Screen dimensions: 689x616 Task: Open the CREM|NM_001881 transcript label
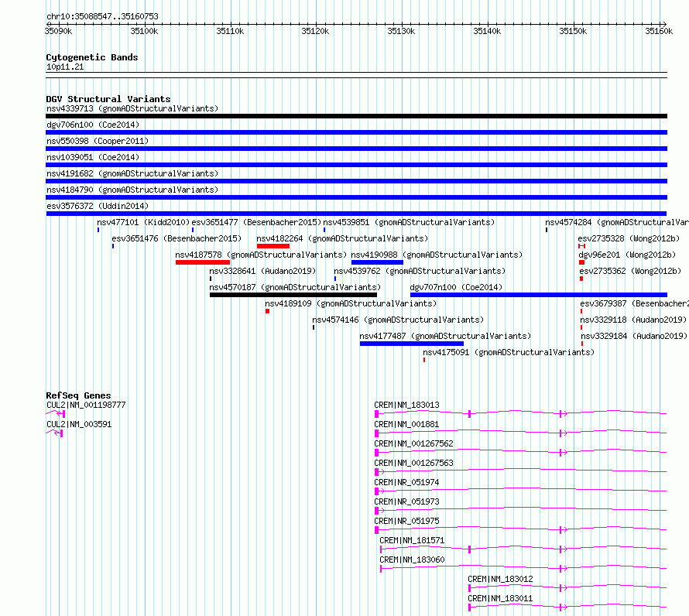pos(406,424)
